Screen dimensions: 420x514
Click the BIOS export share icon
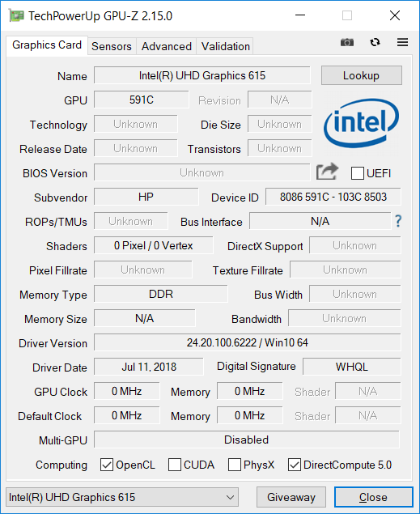[327, 172]
